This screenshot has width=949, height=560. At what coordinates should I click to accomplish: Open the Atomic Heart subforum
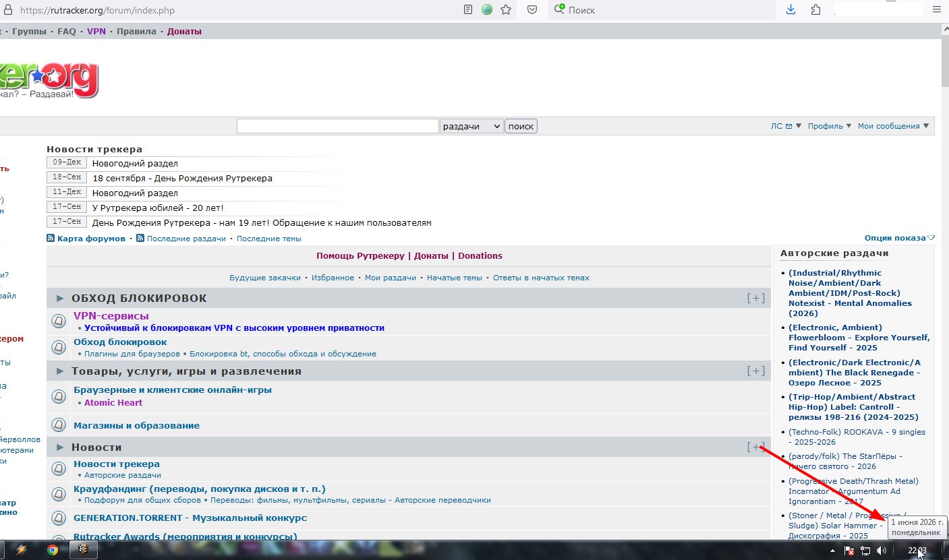click(113, 403)
